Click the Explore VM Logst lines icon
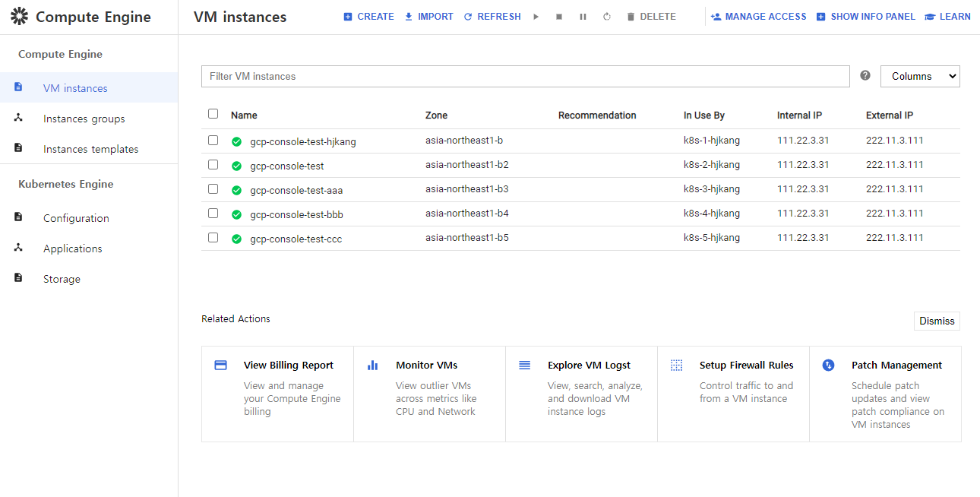980x497 pixels. [x=524, y=365]
